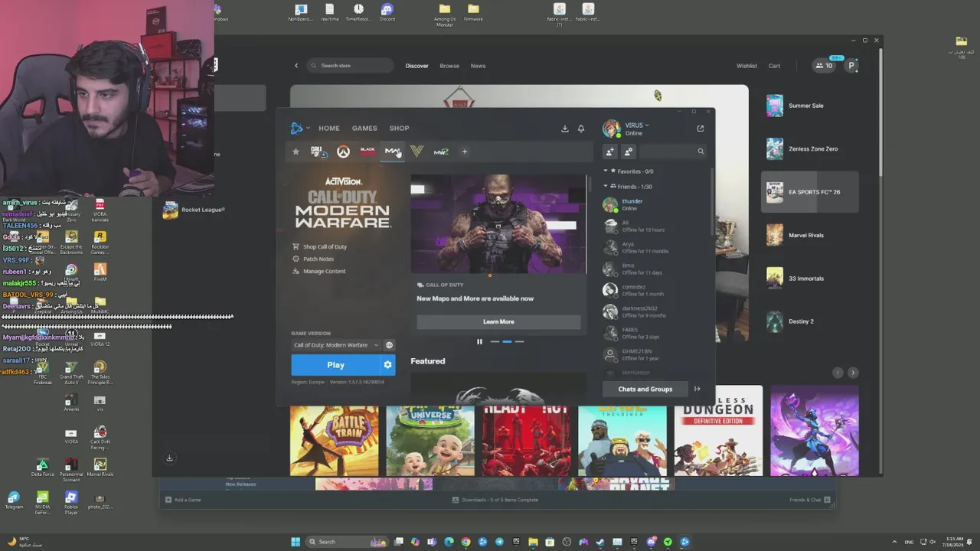
Task: Open Summer Sale in Epic sidebar
Action: pyautogui.click(x=812, y=106)
